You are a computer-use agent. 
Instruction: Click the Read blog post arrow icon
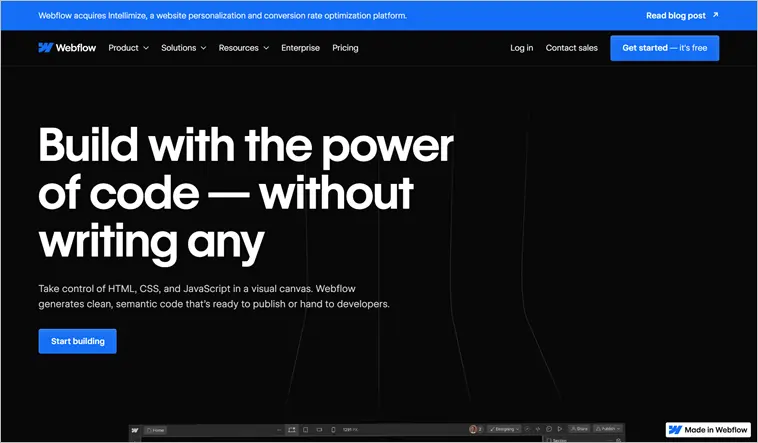coord(715,16)
